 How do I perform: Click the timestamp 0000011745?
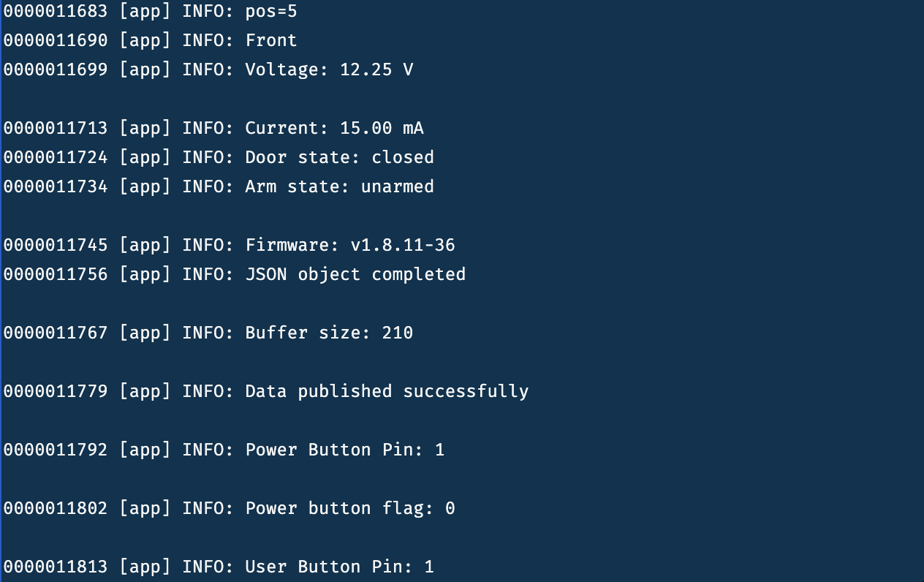[56, 246]
